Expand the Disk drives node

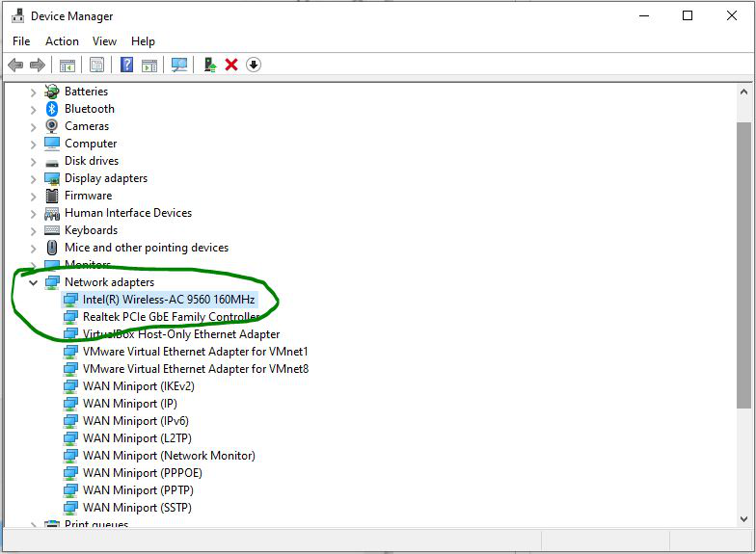(33, 161)
